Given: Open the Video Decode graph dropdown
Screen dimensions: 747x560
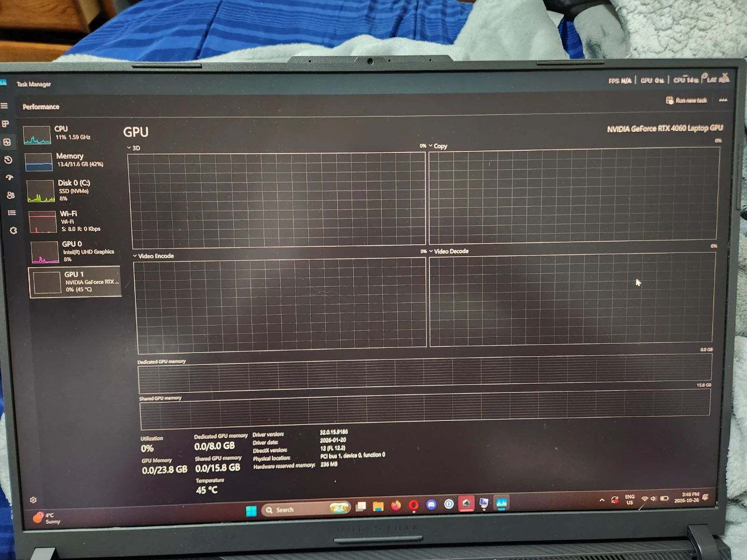Looking at the screenshot, I should pyautogui.click(x=449, y=251).
